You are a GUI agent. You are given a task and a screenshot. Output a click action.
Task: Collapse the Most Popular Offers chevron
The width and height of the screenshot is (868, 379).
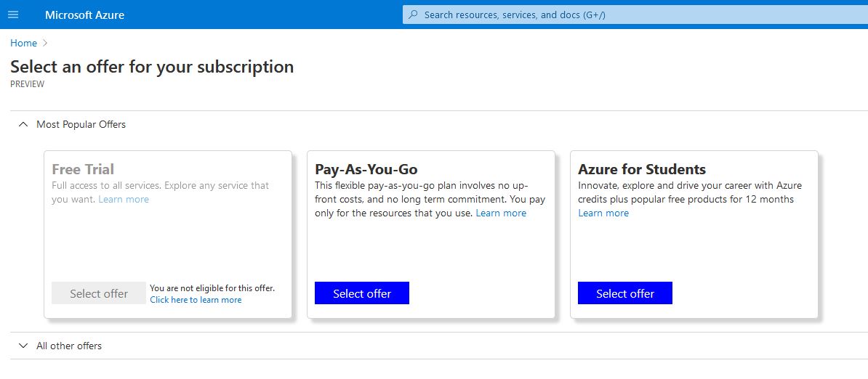click(x=23, y=125)
